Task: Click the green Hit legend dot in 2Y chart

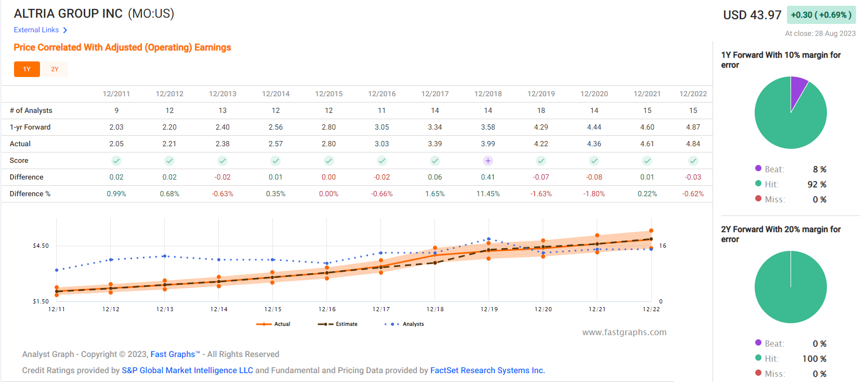Action: click(758, 358)
